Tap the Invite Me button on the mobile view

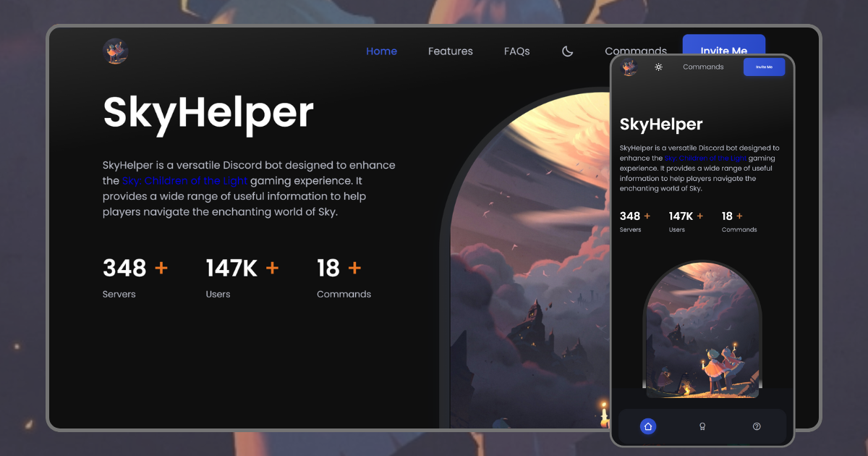pos(764,67)
